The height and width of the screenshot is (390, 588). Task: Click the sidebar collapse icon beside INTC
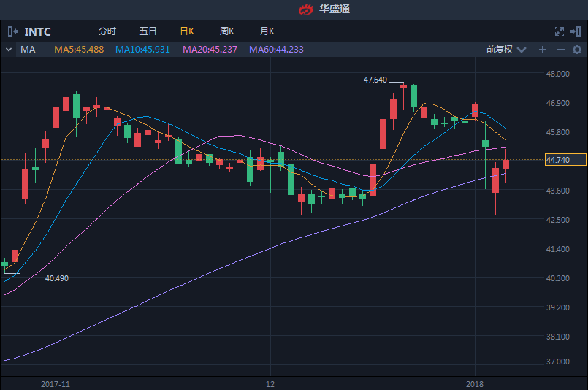pyautogui.click(x=12, y=31)
